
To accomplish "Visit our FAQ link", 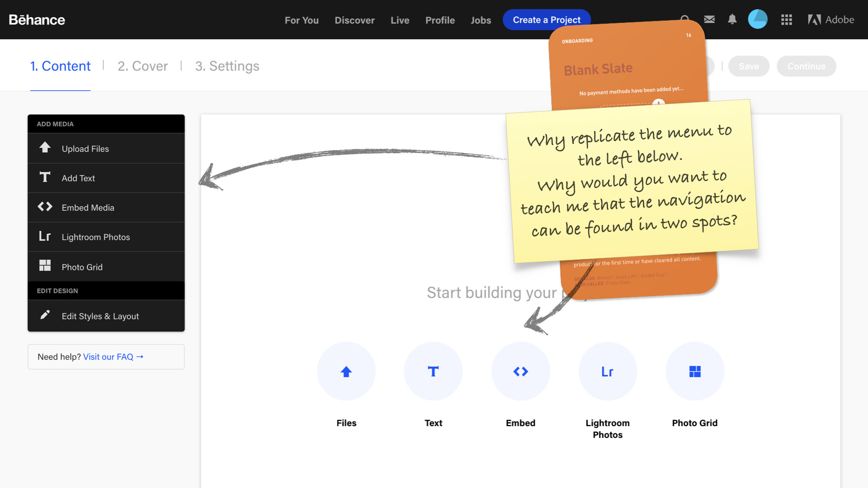I will [113, 357].
